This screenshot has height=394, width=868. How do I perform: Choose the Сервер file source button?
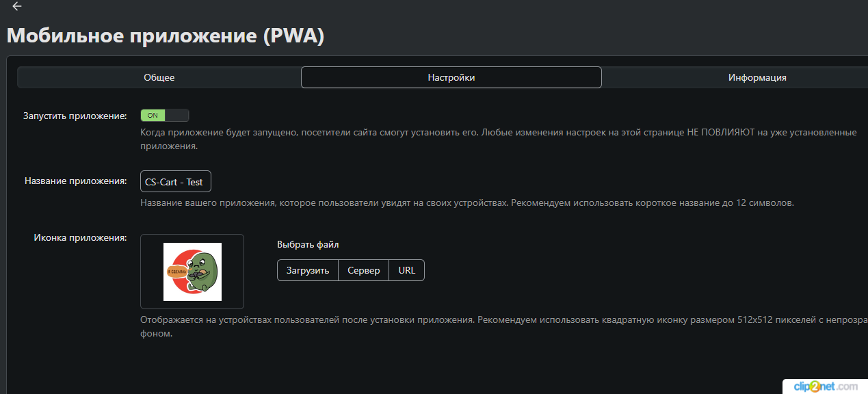(x=363, y=270)
